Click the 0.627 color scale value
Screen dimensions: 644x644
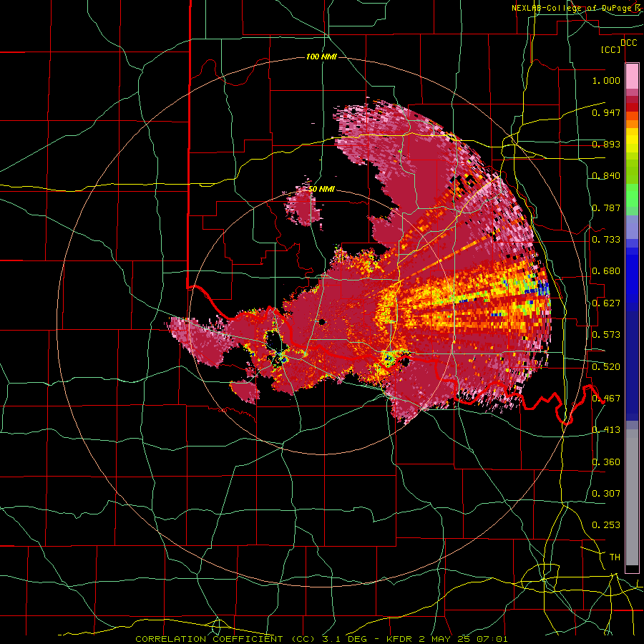pyautogui.click(x=606, y=303)
